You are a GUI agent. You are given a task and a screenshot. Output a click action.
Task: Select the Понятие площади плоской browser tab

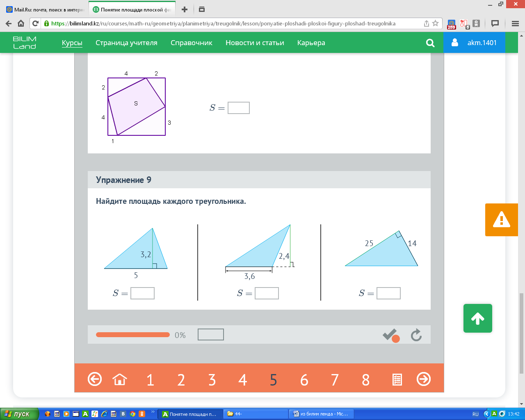point(132,9)
